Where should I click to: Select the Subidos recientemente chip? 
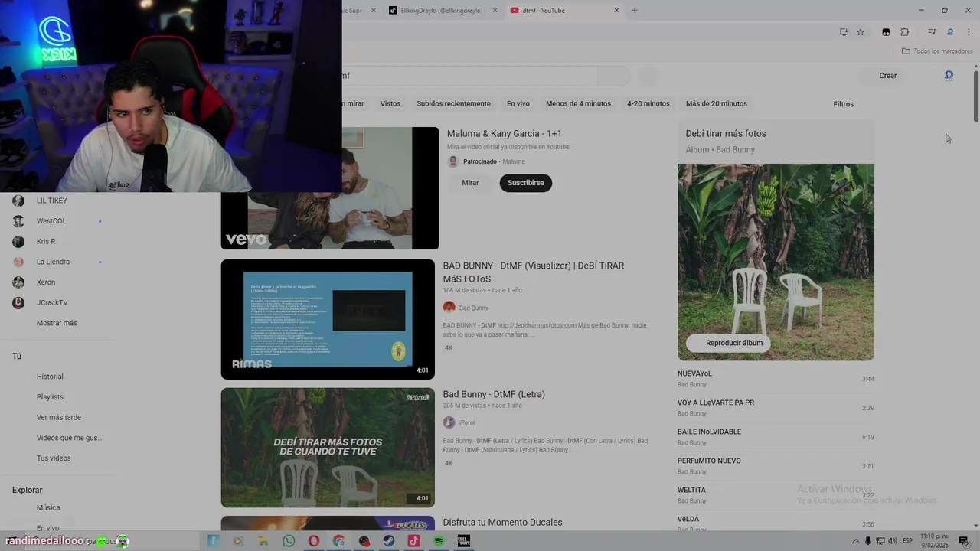tap(453, 103)
